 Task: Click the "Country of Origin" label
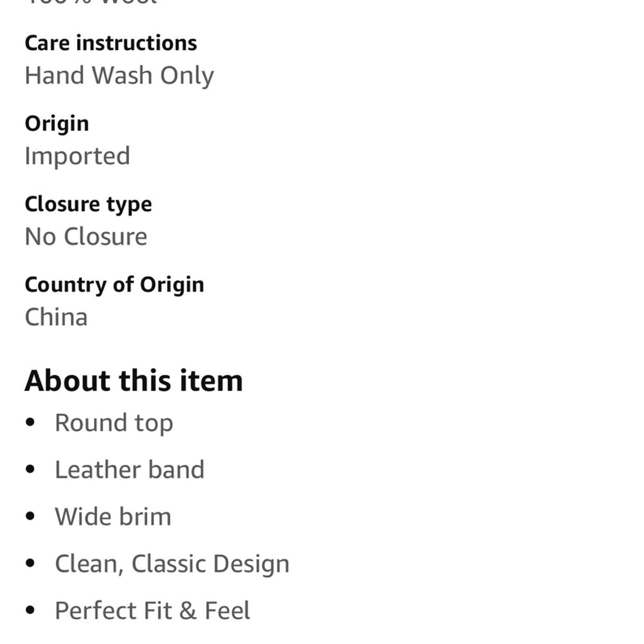pyautogui.click(x=114, y=285)
